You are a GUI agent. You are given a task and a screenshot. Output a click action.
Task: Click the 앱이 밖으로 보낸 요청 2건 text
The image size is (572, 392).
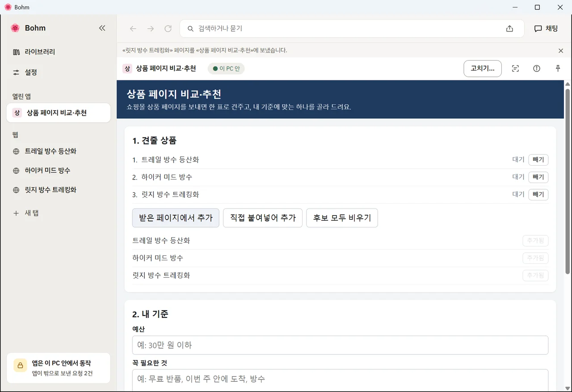pyautogui.click(x=62, y=373)
